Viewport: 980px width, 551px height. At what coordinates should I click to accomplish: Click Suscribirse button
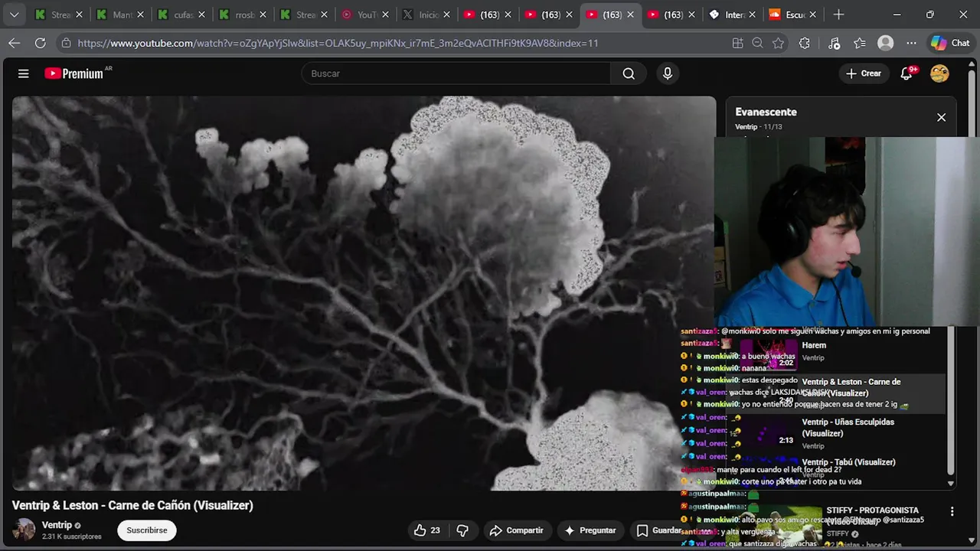pyautogui.click(x=147, y=530)
